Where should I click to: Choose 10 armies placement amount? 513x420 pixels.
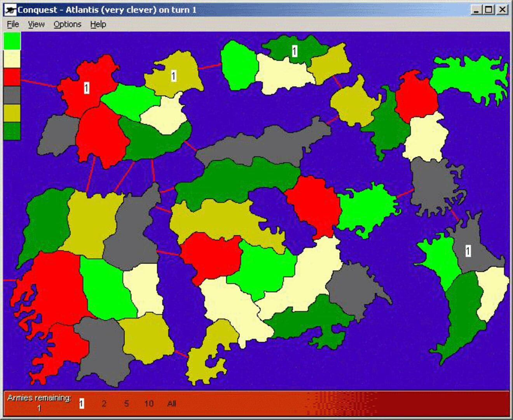pyautogui.click(x=149, y=404)
